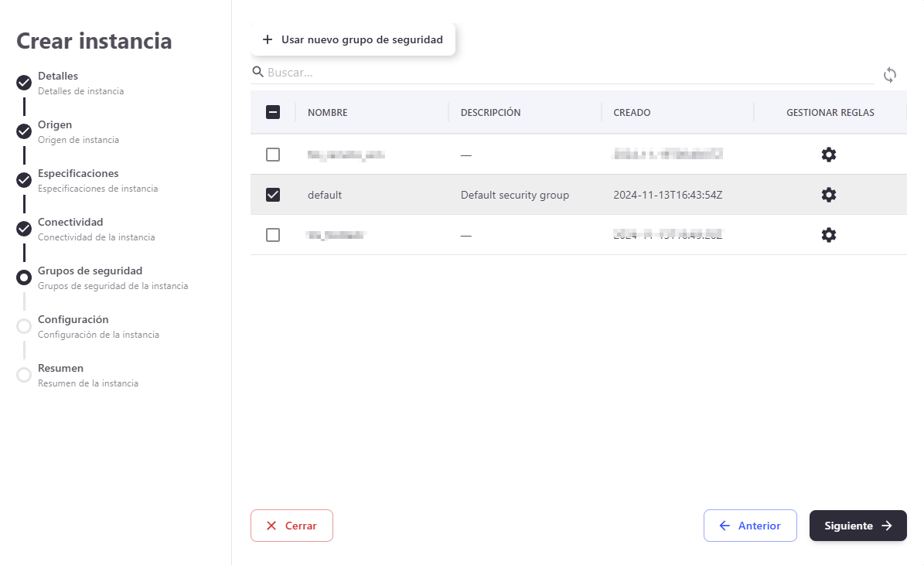
Task: Toggle the select-all checkbox in header
Action: click(273, 112)
